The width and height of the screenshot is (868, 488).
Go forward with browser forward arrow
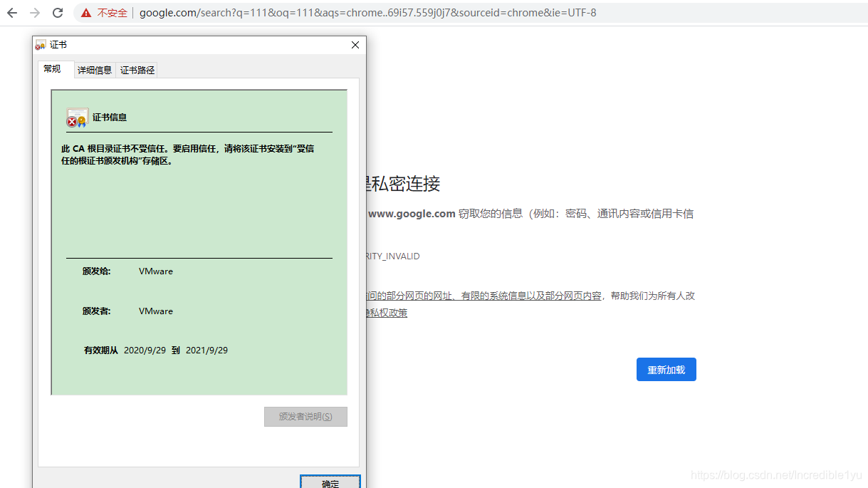coord(35,13)
